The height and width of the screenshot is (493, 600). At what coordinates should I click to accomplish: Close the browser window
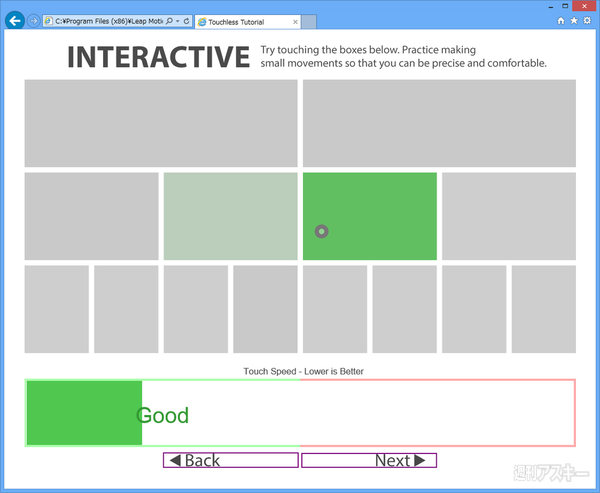584,6
